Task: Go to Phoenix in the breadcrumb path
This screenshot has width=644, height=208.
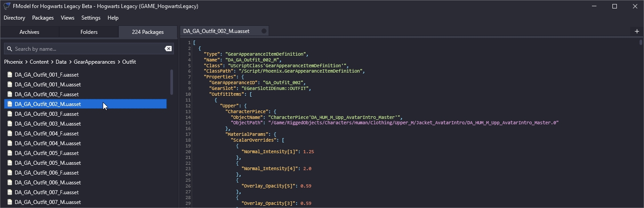Action: pyautogui.click(x=13, y=62)
